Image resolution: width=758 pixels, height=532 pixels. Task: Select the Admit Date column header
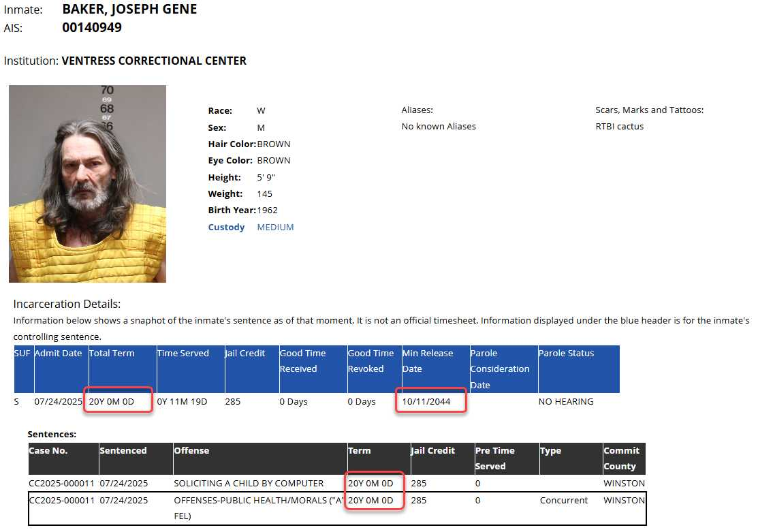(x=58, y=353)
